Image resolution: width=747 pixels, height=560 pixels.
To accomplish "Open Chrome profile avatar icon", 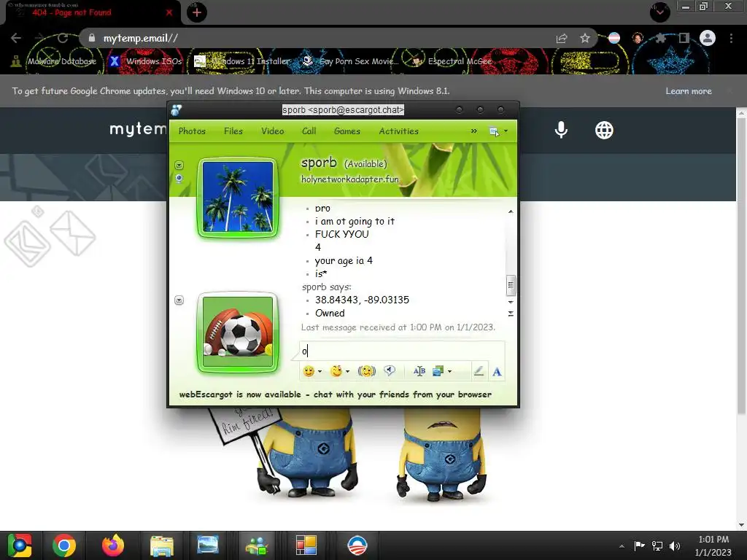I will coord(708,38).
